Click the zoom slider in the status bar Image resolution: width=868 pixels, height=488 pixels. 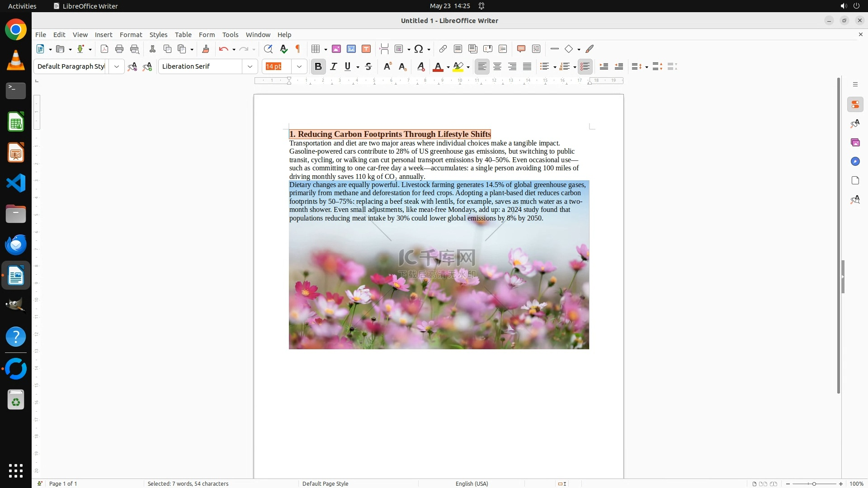point(814,483)
